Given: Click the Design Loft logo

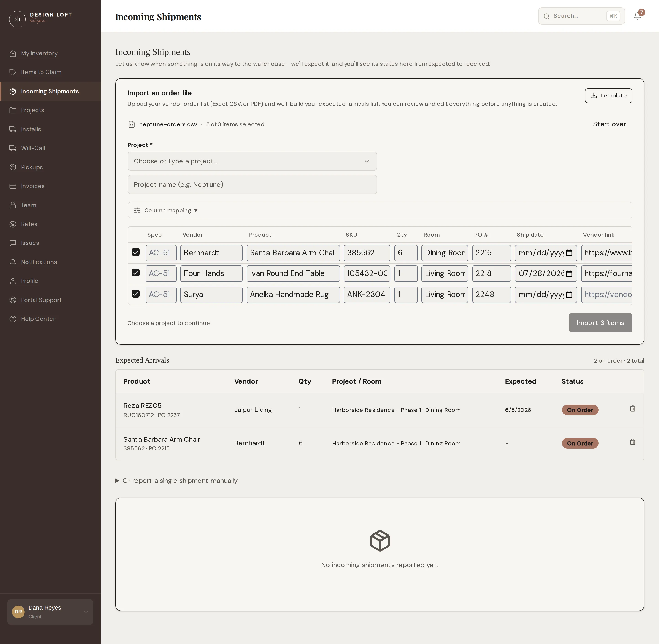Looking at the screenshot, I should pyautogui.click(x=40, y=19).
